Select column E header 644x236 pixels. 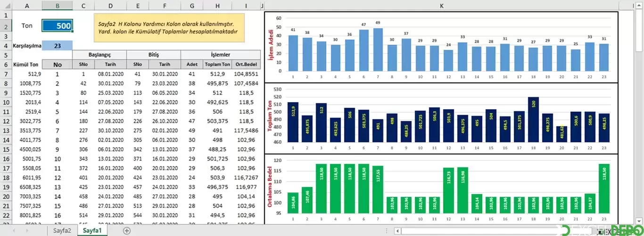coord(137,6)
